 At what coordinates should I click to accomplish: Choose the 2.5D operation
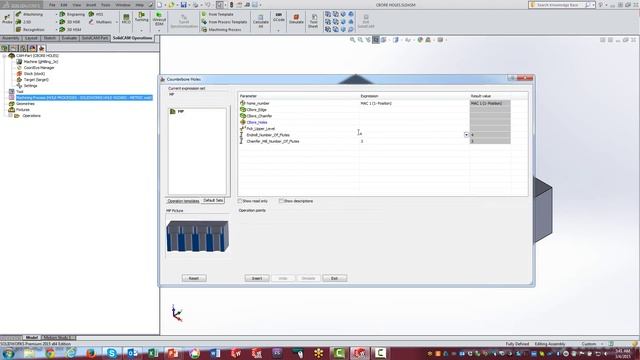point(23,22)
